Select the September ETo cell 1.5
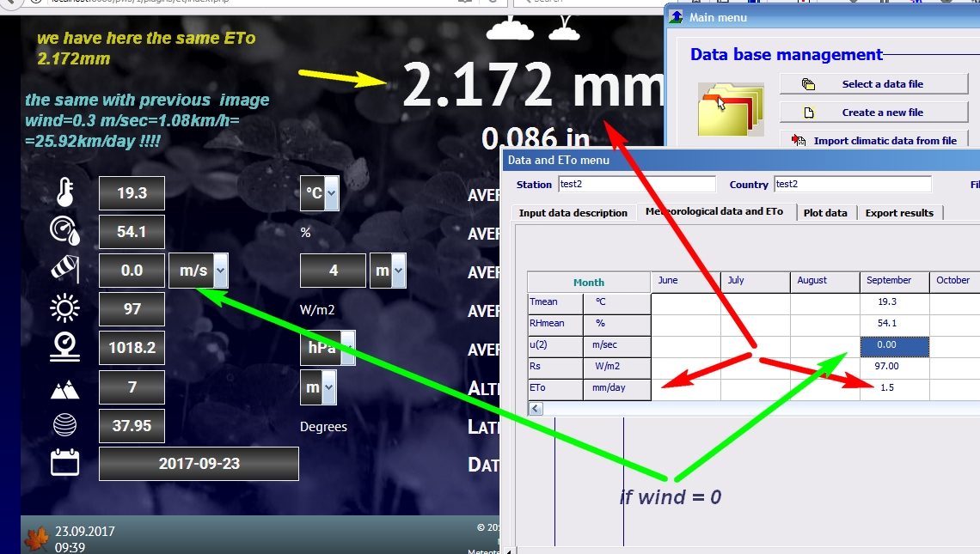This screenshot has height=554, width=980. [894, 388]
